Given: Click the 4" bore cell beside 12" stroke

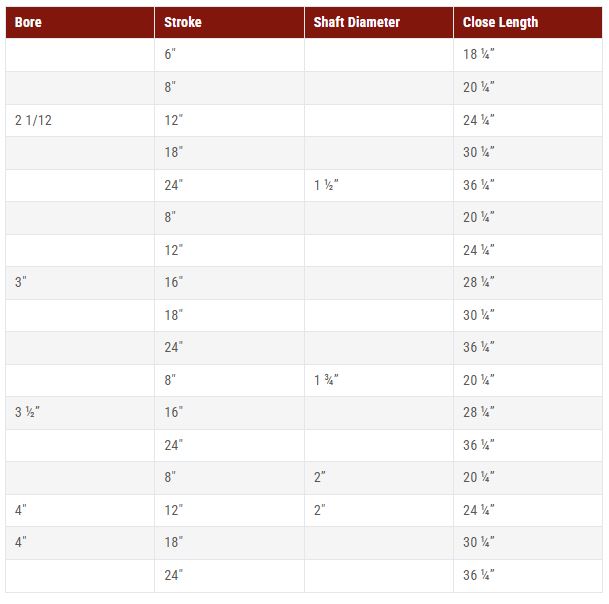Looking at the screenshot, I should [x=21, y=510].
